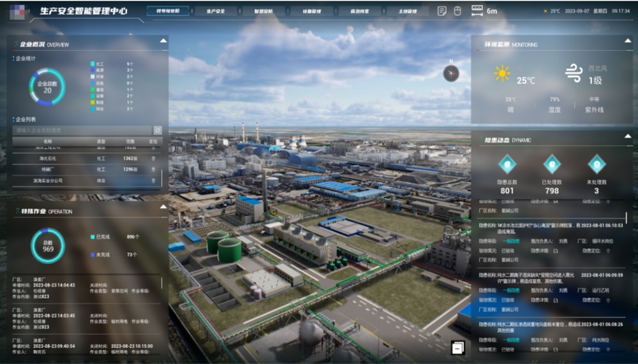Toggle the 未完成 legend item in operations chart
The height and width of the screenshot is (364, 638).
(x=101, y=254)
